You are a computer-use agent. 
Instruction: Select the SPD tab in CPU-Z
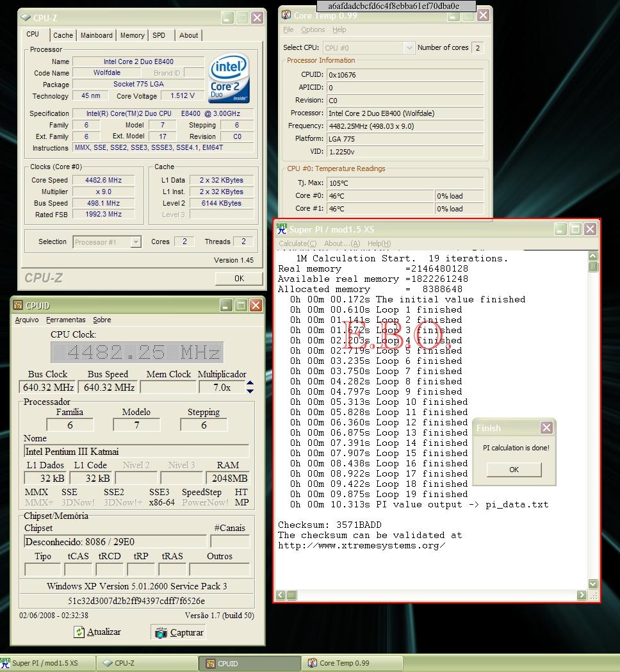pos(159,35)
